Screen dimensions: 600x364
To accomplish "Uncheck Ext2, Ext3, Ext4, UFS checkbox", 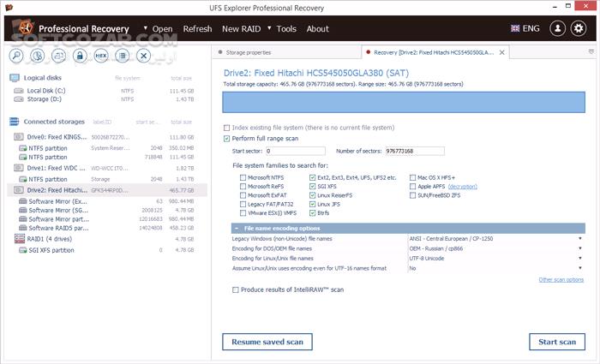I will [x=312, y=177].
